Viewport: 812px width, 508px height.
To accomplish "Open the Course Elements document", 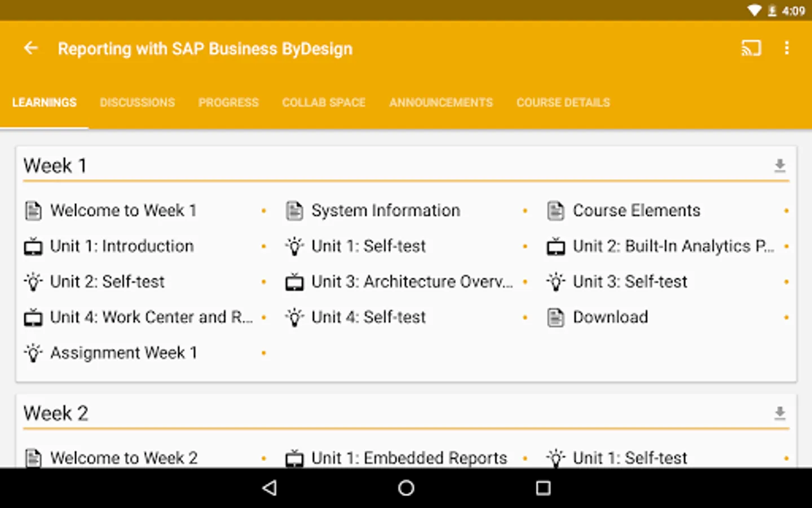I will pos(636,211).
